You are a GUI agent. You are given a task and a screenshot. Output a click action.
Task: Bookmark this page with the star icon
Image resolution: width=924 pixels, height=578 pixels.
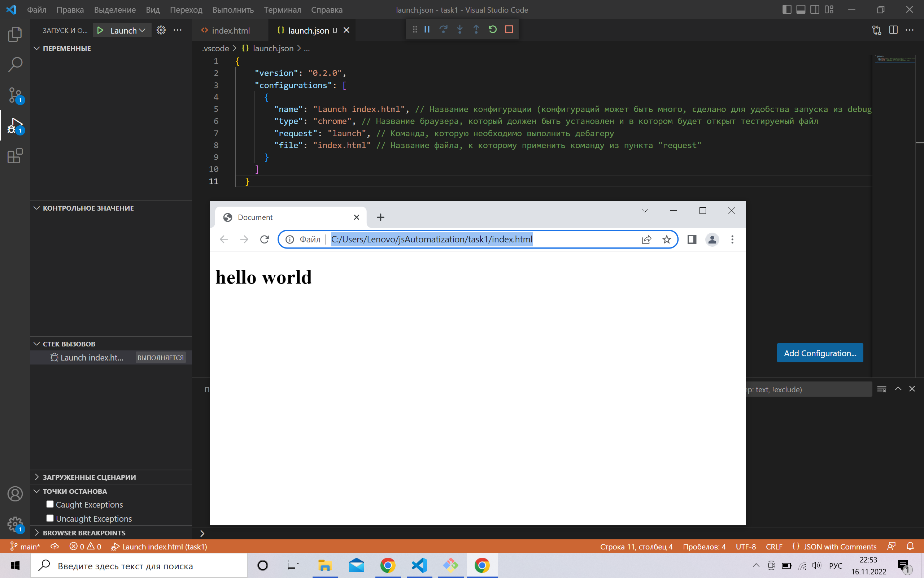(x=667, y=239)
